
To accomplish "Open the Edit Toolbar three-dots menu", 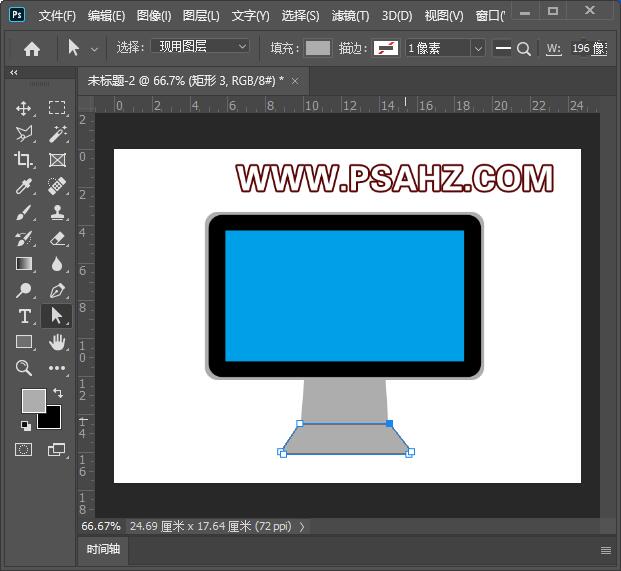I will click(x=57, y=368).
